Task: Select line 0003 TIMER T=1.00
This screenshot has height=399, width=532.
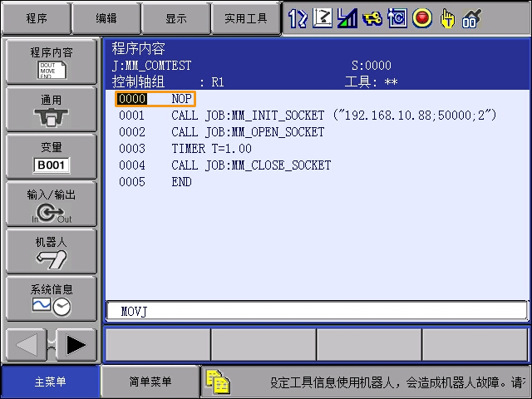Action: [185, 149]
